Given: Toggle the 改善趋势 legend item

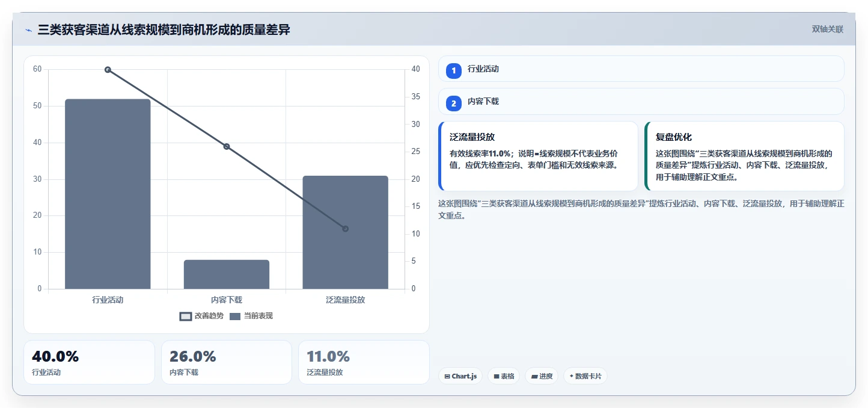Looking at the screenshot, I should [x=201, y=316].
